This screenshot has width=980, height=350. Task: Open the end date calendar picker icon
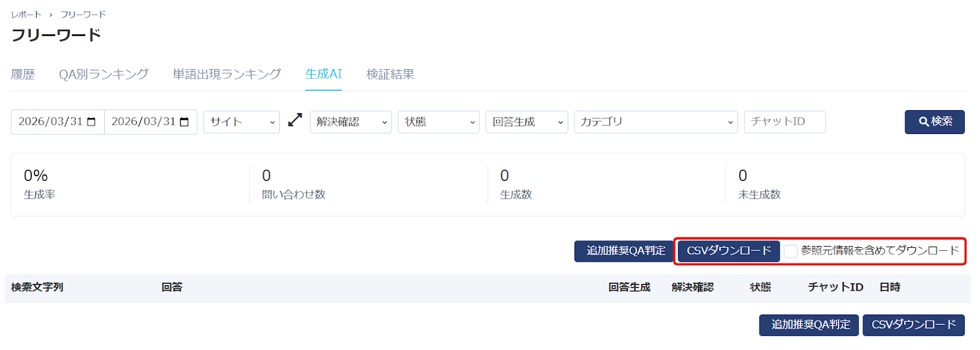184,122
